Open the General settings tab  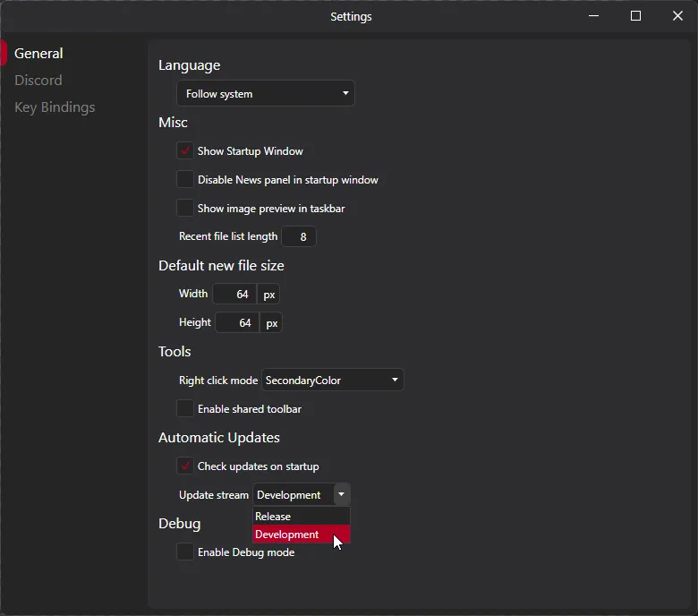[38, 54]
